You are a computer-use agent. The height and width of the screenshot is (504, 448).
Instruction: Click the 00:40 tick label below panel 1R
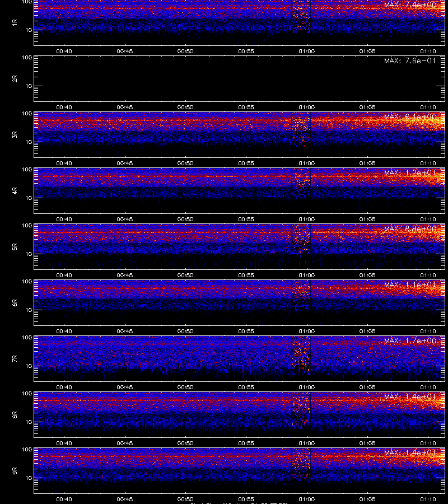64,52
